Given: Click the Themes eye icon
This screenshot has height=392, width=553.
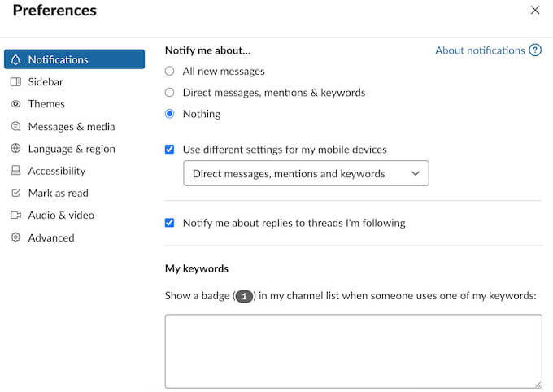Looking at the screenshot, I should click(15, 104).
